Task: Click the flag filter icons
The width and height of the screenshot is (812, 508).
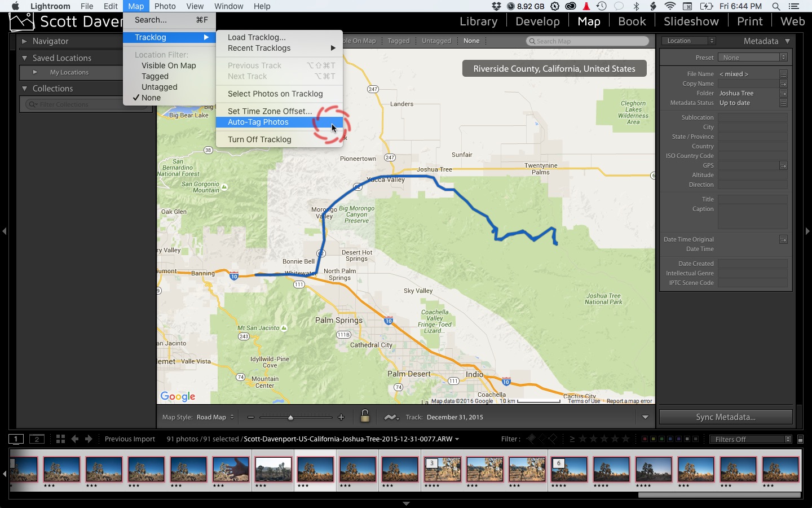Action: tap(542, 439)
